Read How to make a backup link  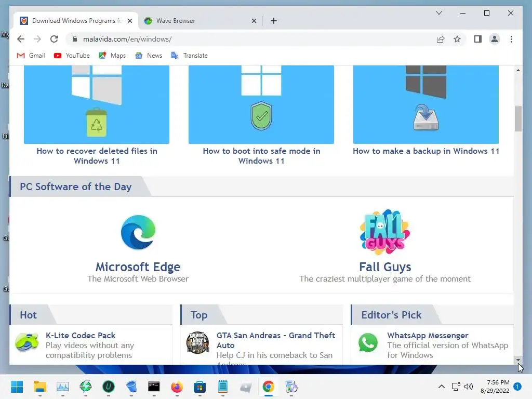pyautogui.click(x=426, y=151)
